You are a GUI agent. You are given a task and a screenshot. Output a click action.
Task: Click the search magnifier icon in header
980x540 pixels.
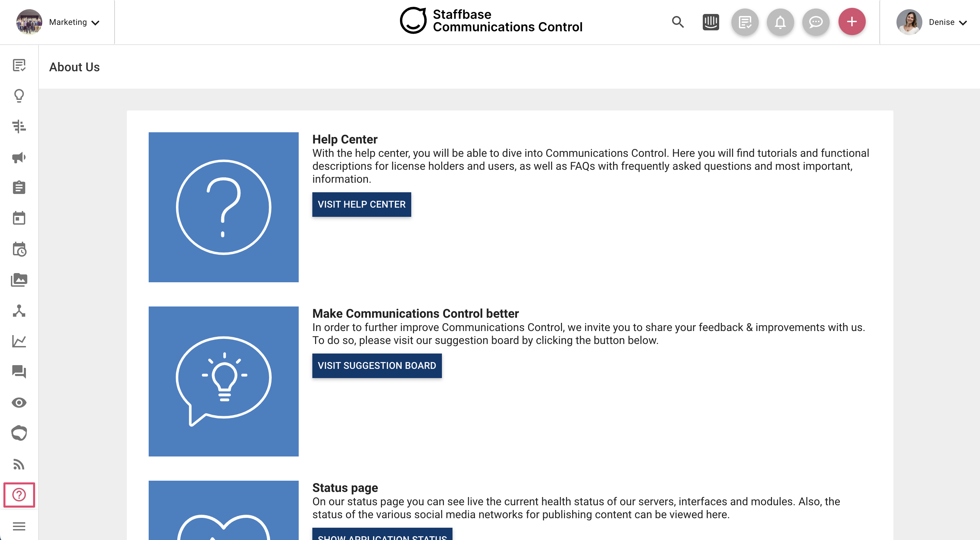(678, 22)
